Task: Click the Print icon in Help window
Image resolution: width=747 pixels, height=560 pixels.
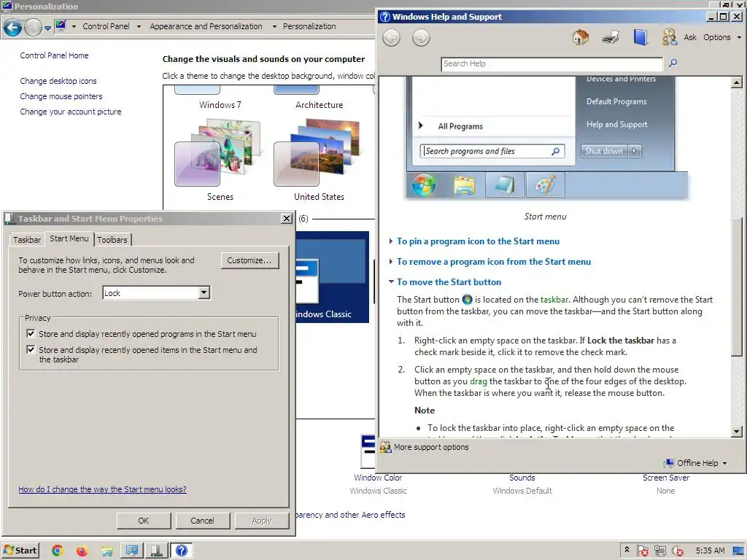Action: coord(611,37)
